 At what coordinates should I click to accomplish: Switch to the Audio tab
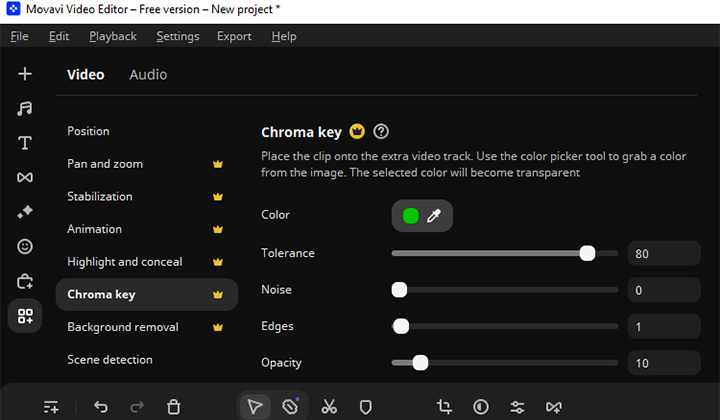coord(148,75)
